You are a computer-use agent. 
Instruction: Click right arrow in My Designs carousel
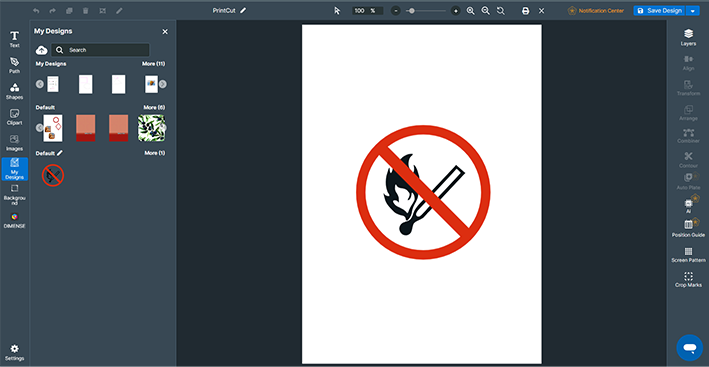[x=163, y=84]
